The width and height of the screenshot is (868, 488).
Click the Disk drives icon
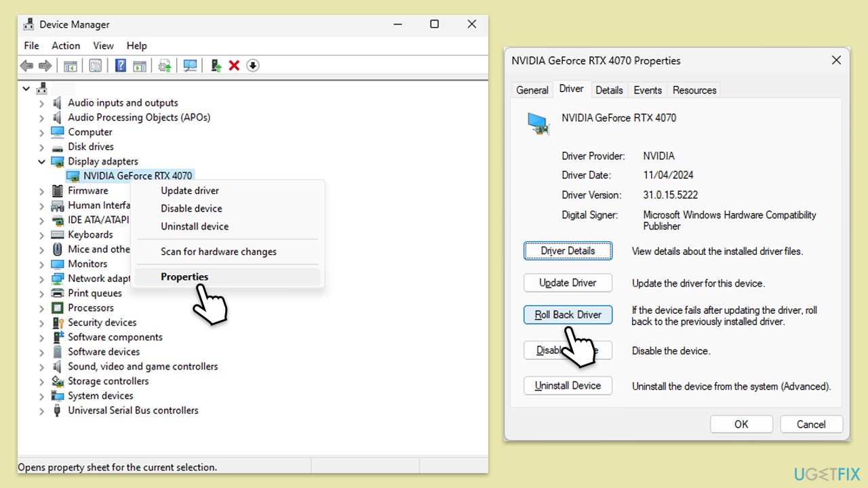click(x=58, y=147)
